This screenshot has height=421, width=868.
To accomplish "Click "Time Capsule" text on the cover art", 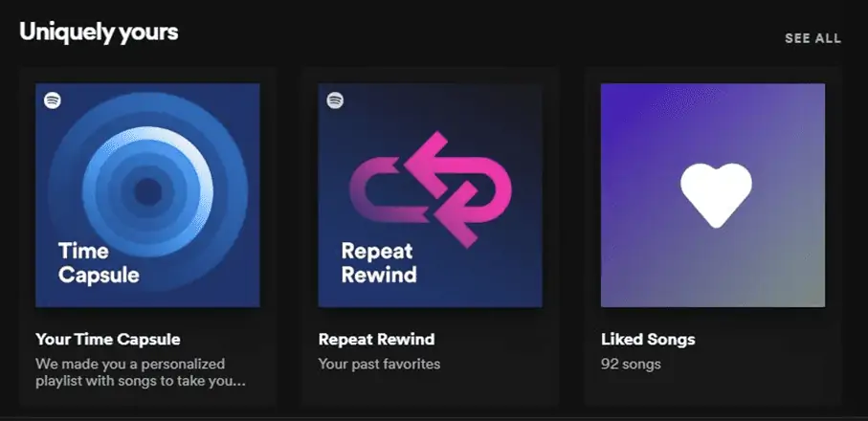I will pyautogui.click(x=99, y=263).
